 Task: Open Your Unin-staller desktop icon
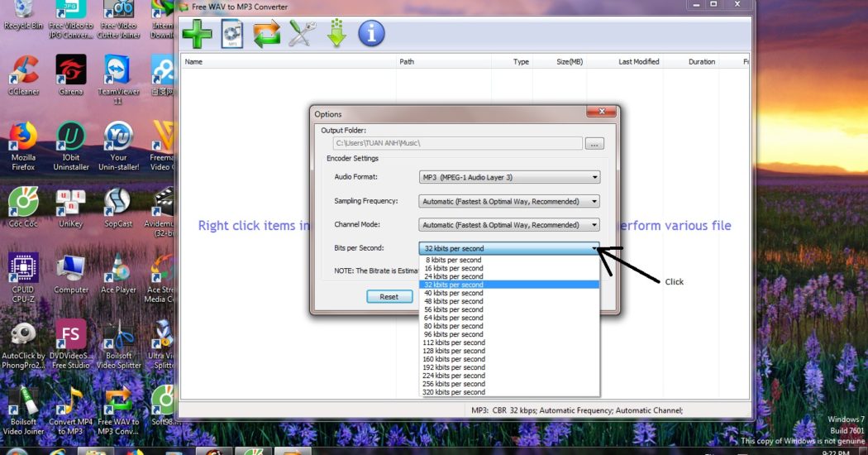pyautogui.click(x=118, y=146)
